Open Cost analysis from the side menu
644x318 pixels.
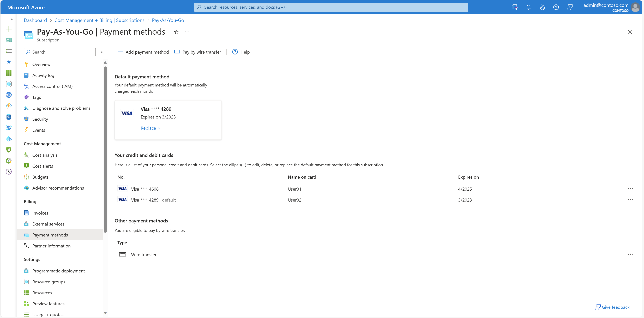click(45, 155)
